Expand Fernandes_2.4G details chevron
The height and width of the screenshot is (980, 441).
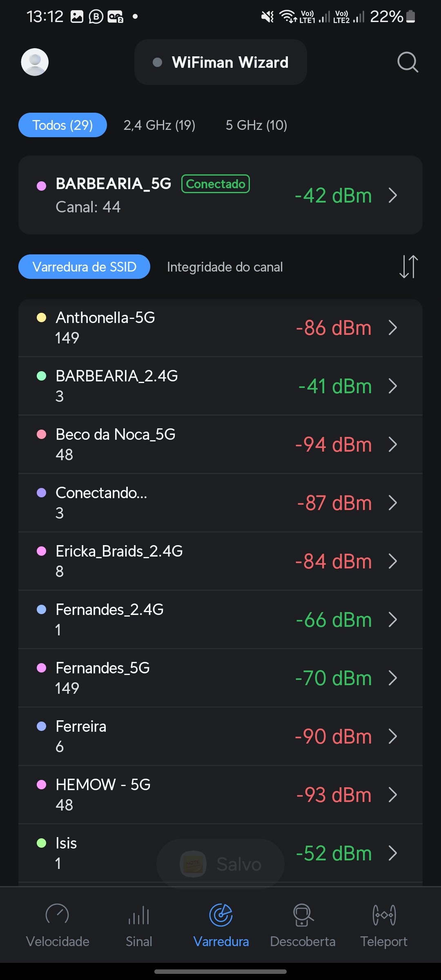[x=393, y=619]
